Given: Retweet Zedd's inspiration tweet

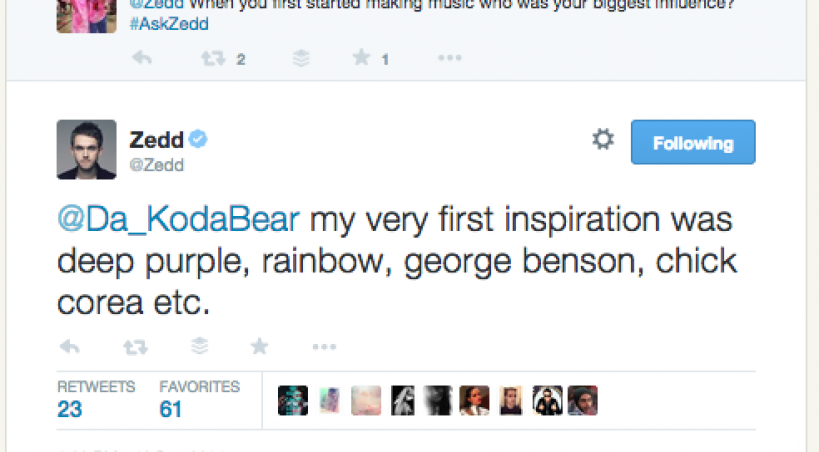Looking at the screenshot, I should click(x=133, y=347).
